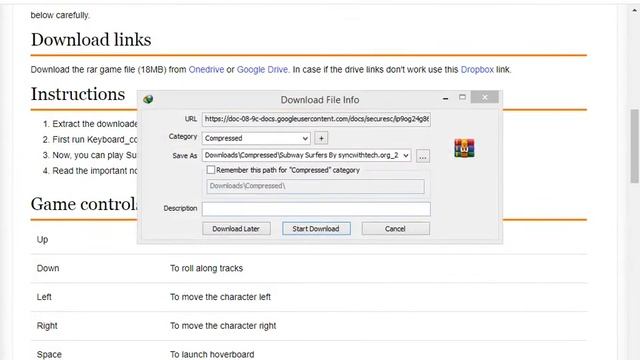
Task: Click instruction step 'First run Keyboard_co'
Action: pyautogui.click(x=95, y=140)
